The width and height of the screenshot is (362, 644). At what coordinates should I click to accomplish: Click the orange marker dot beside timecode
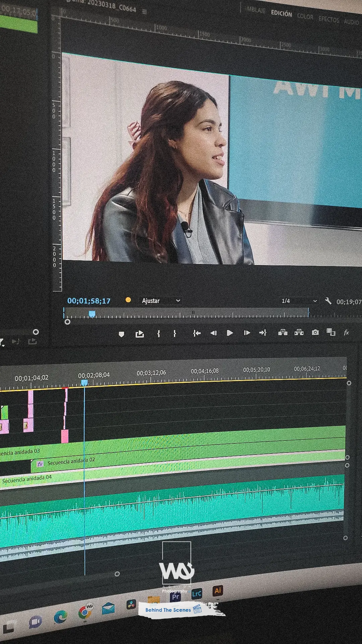(x=128, y=300)
